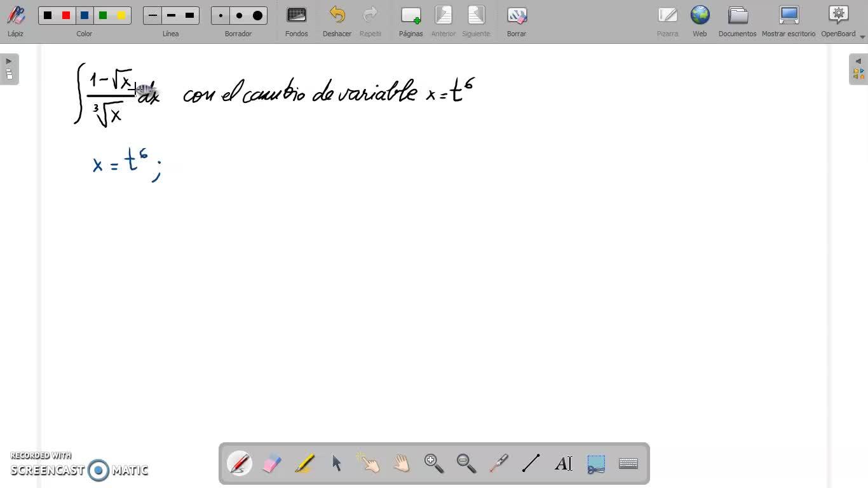The image size is (868, 488).
Task: Choose the straight line drawing tool
Action: point(531,463)
